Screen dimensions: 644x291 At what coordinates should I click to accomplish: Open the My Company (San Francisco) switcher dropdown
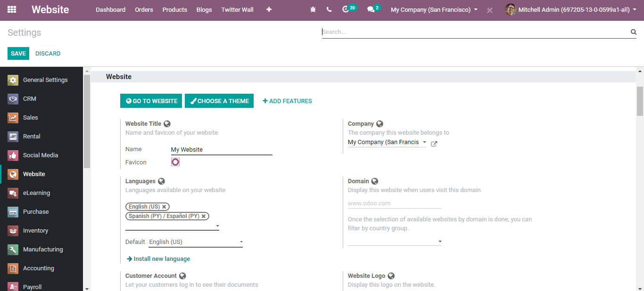tap(434, 9)
